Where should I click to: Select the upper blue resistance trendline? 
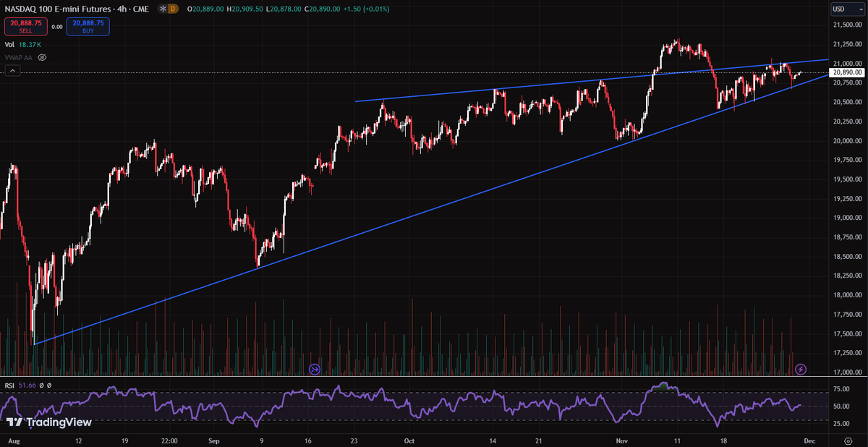(x=592, y=81)
